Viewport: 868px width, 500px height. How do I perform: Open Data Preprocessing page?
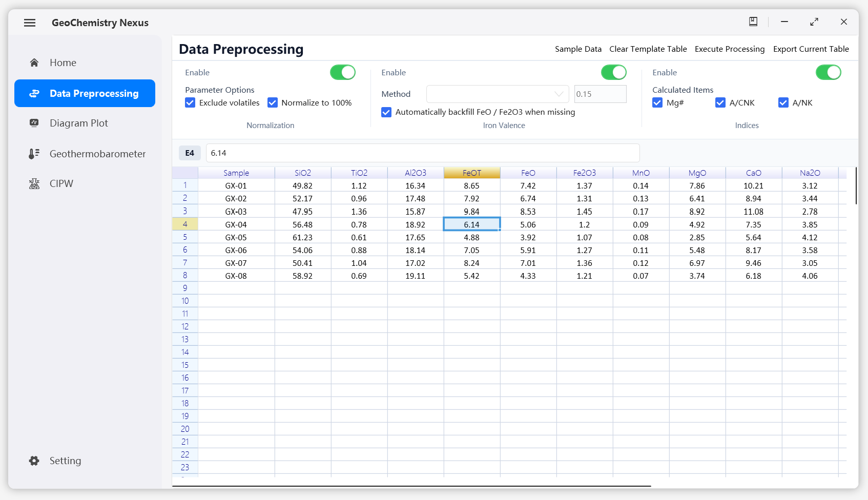click(x=85, y=93)
